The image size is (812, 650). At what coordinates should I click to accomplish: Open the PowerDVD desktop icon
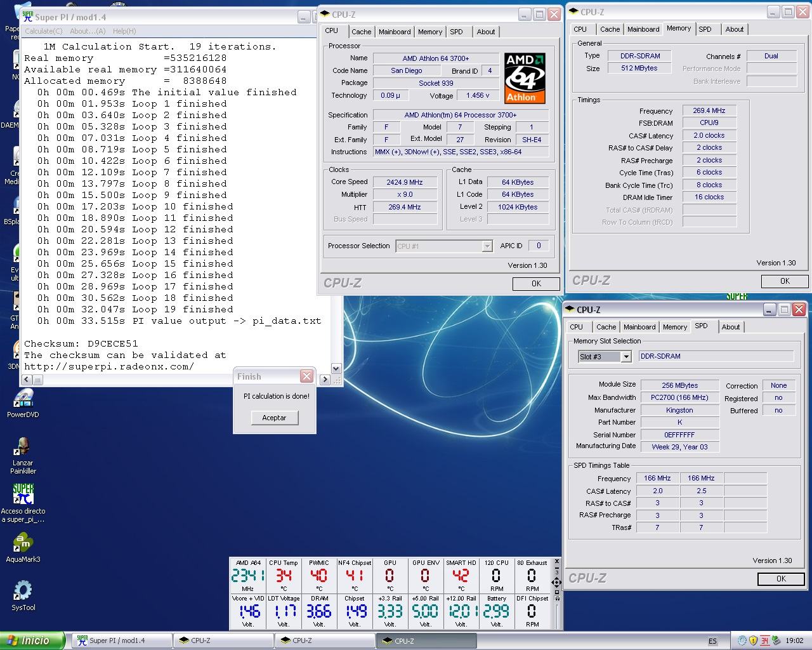click(x=23, y=399)
